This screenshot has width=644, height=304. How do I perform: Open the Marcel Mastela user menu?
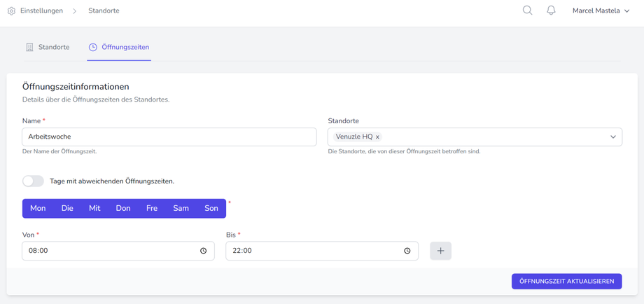(x=601, y=11)
